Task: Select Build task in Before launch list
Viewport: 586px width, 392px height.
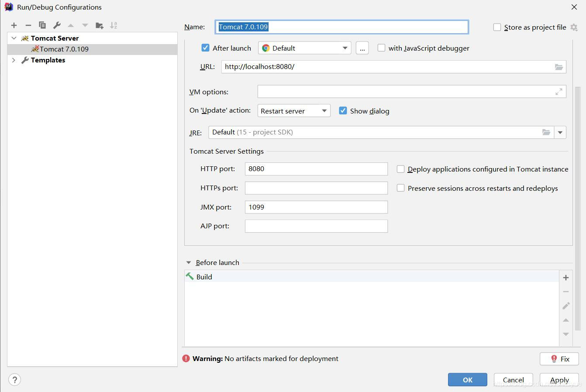Action: click(372, 277)
